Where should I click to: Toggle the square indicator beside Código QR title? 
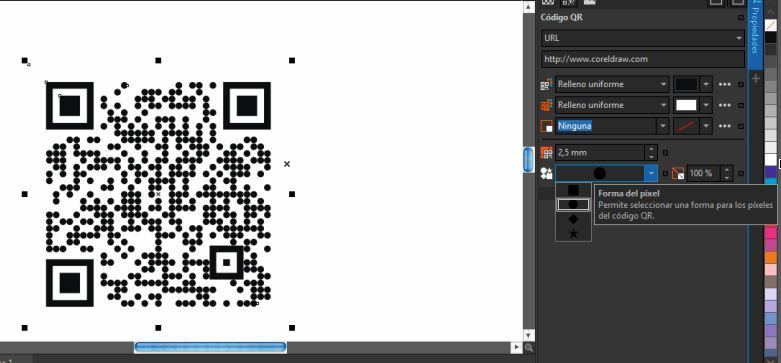pyautogui.click(x=741, y=17)
